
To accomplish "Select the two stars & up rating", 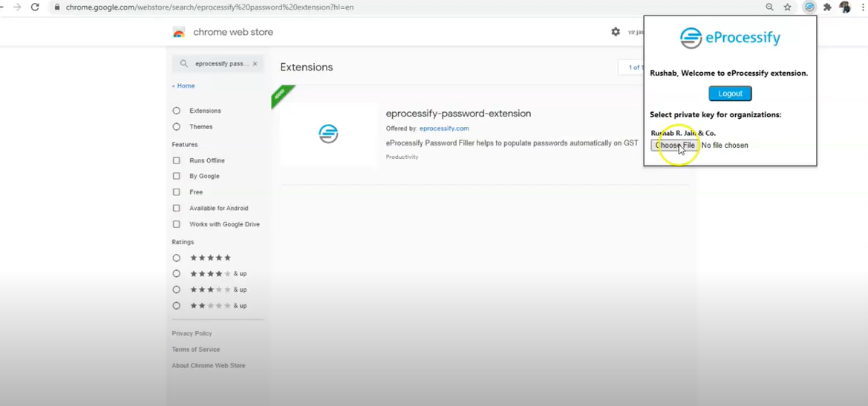I will tap(177, 305).
